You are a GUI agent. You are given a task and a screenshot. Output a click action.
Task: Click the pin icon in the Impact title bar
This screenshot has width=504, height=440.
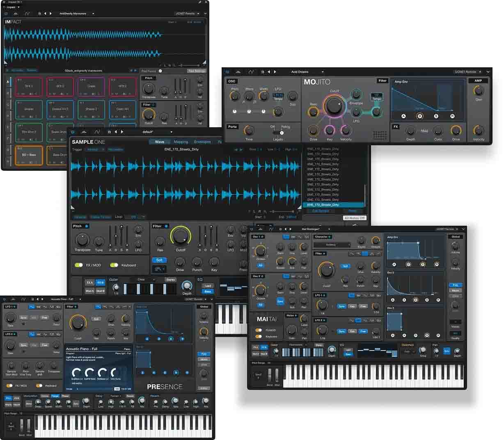(200, 2)
